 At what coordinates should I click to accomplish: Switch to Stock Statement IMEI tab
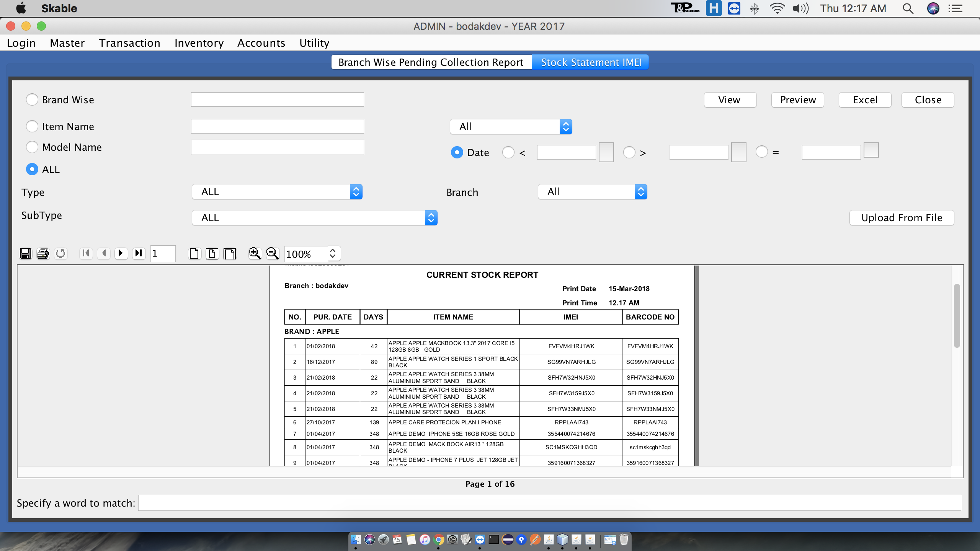tap(591, 62)
